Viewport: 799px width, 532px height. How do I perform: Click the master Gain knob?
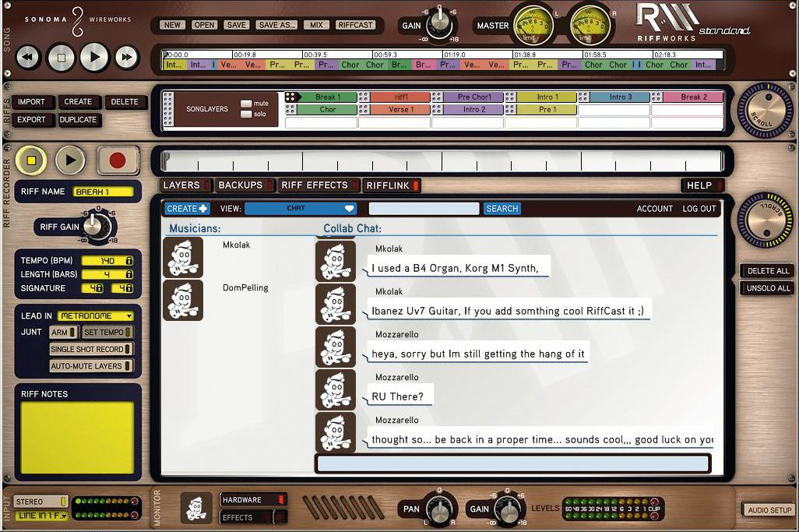pyautogui.click(x=440, y=24)
